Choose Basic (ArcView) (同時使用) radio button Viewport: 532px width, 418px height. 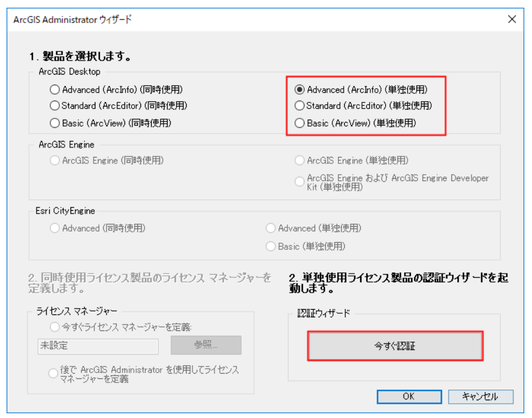click(55, 123)
